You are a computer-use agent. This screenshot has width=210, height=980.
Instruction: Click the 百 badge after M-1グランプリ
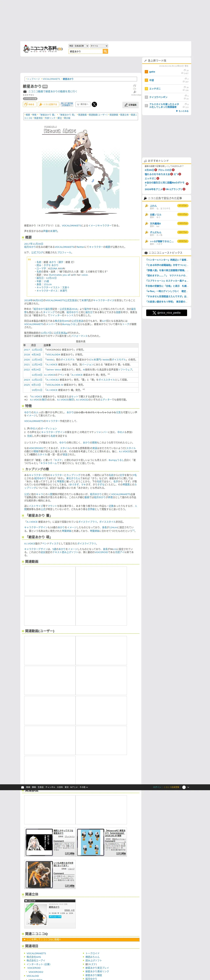point(184,189)
